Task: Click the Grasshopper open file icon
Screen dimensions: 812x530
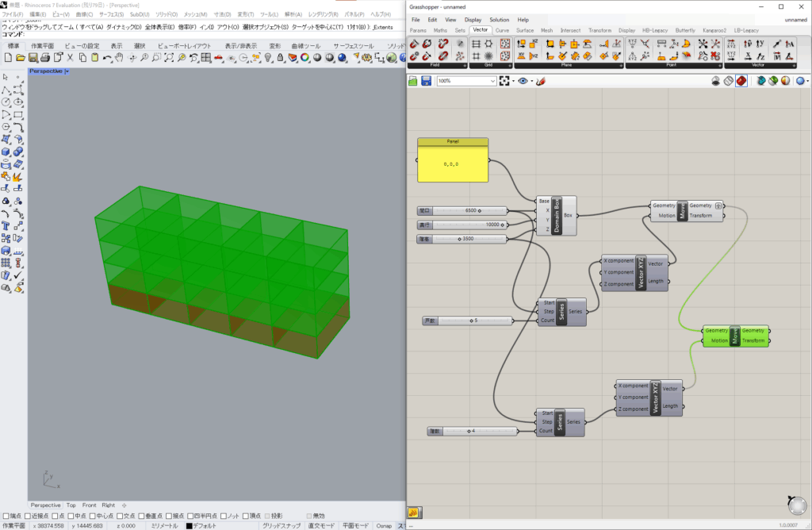Action: pyautogui.click(x=413, y=81)
